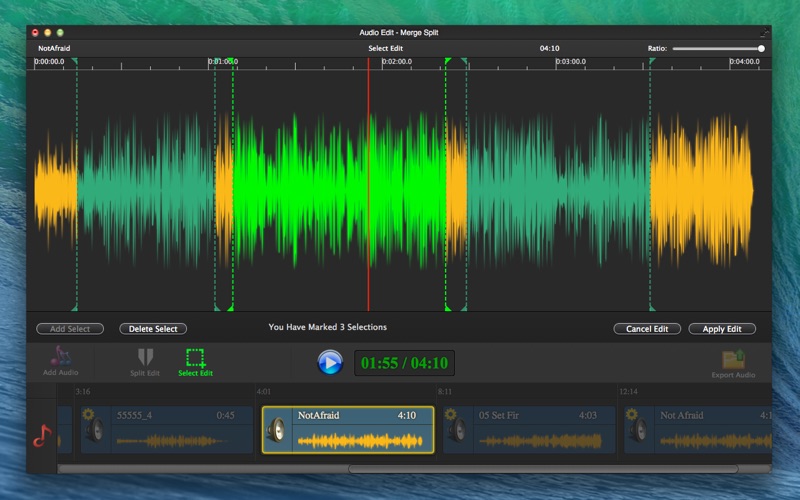Click the Ratio zoom slider handle
800x500 pixels.
click(x=761, y=48)
